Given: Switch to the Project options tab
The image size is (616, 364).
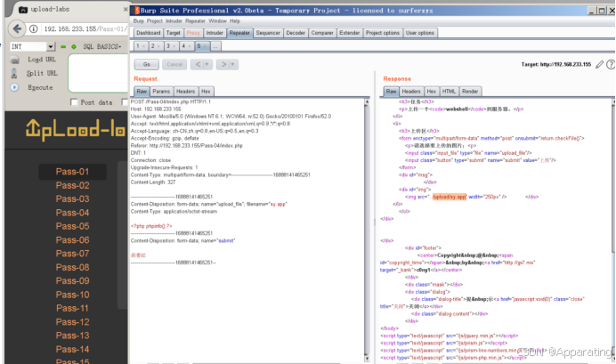Looking at the screenshot, I should click(383, 33).
